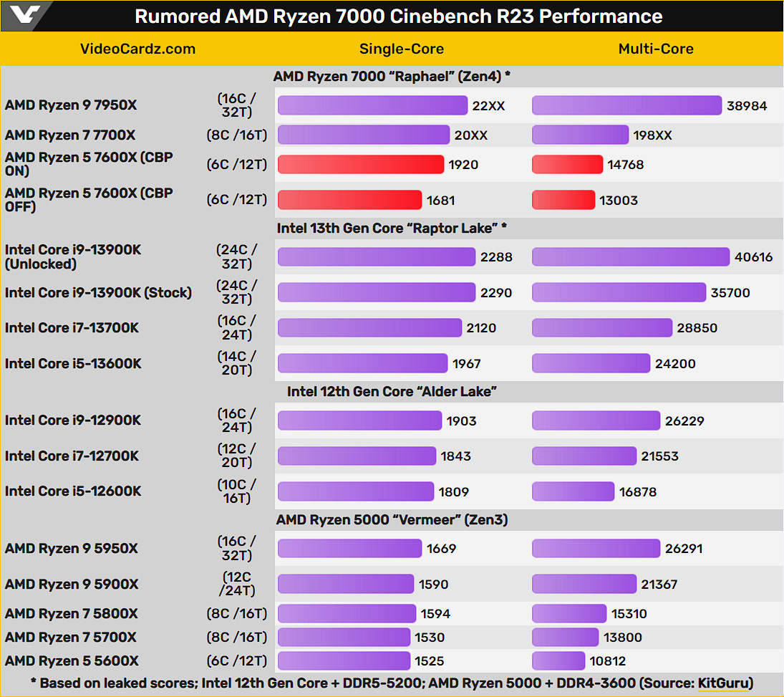The image size is (784, 697).
Task: Select the Intel Core i9-12900K row label
Action: pos(73,420)
